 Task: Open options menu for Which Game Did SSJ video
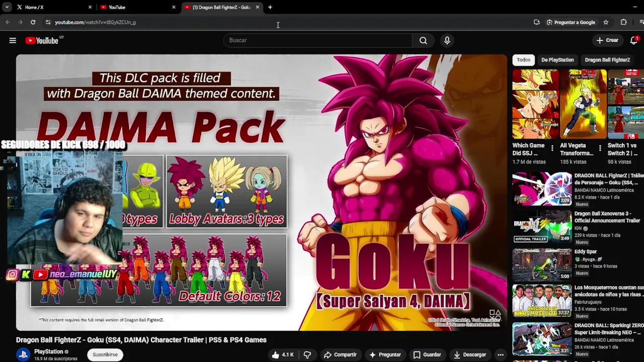coord(552,148)
